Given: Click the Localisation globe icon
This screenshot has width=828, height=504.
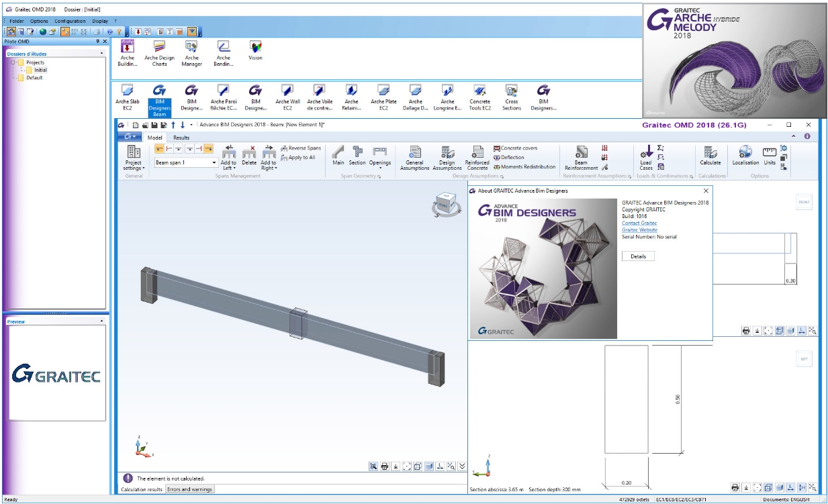Looking at the screenshot, I should (x=745, y=156).
